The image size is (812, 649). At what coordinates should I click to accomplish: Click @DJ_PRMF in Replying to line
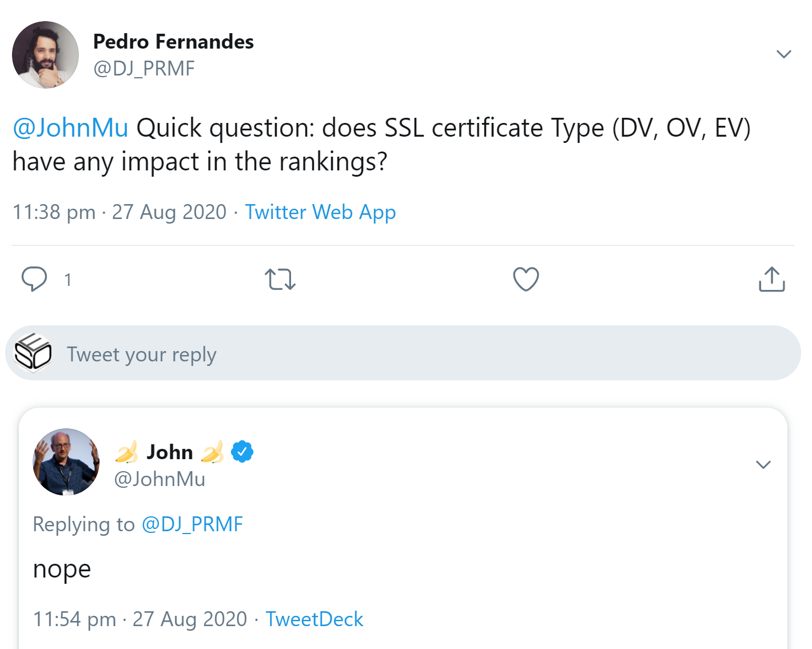[192, 524]
